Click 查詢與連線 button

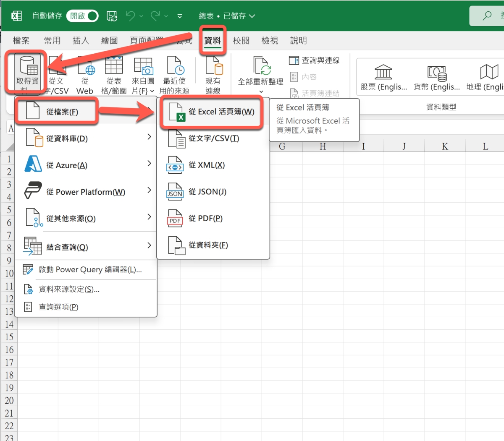pos(314,60)
